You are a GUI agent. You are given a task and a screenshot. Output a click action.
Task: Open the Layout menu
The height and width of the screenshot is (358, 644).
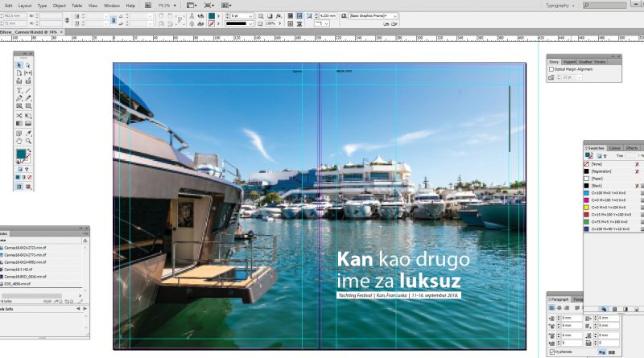coord(25,6)
